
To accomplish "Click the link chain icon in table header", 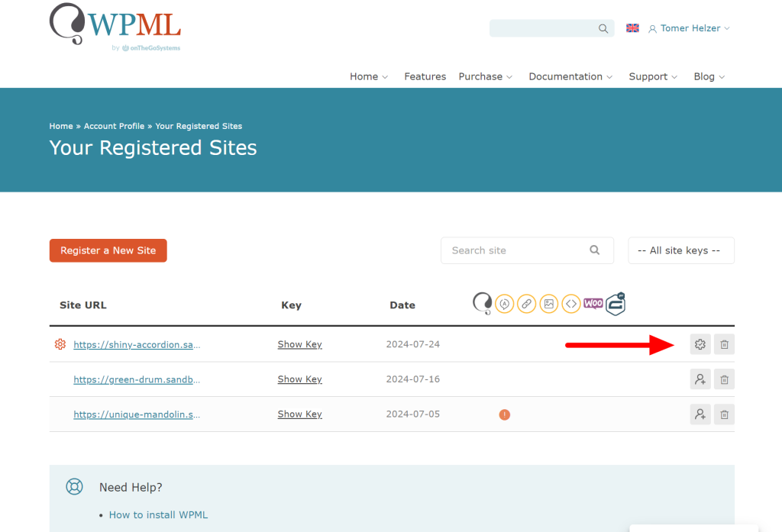I will click(526, 304).
